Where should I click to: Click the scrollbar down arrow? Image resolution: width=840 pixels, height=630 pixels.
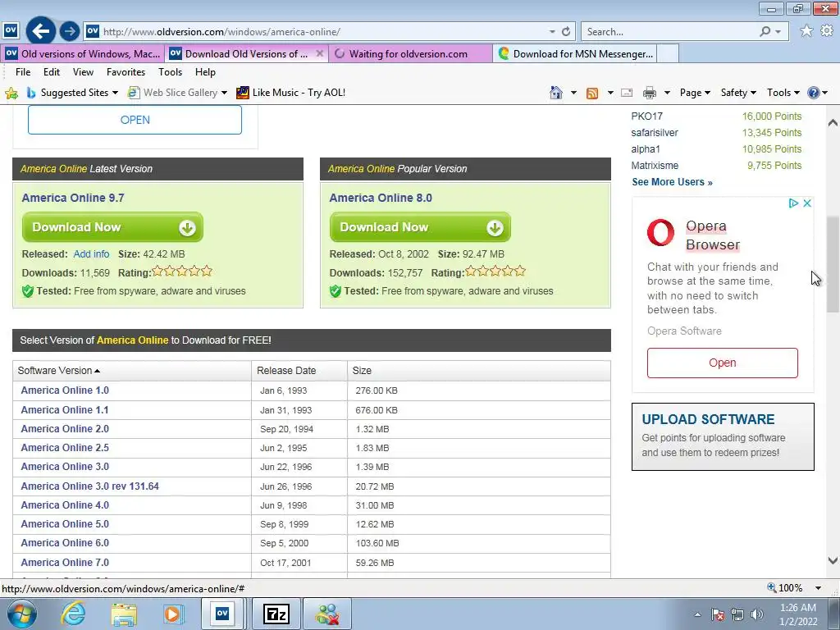[x=833, y=561]
